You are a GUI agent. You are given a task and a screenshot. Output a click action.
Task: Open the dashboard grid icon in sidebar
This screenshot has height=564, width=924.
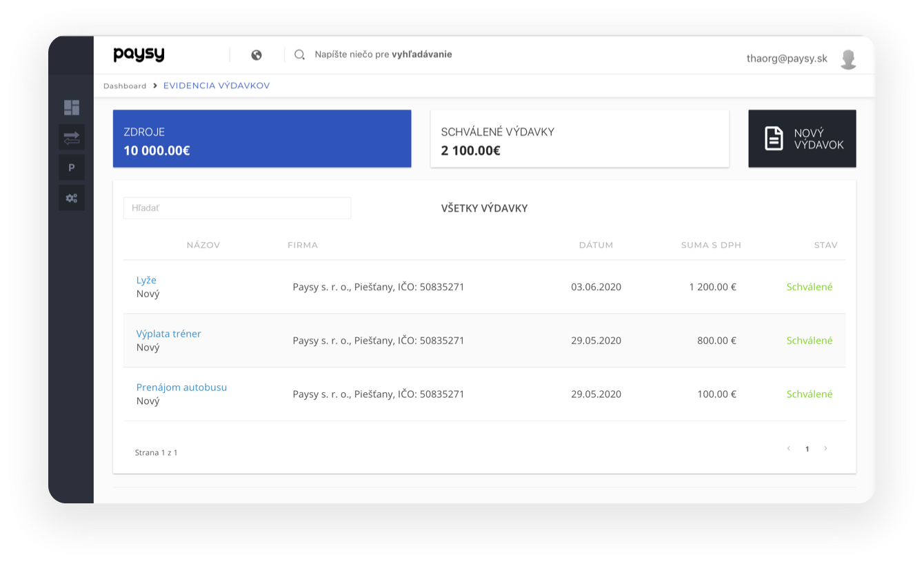tap(72, 108)
